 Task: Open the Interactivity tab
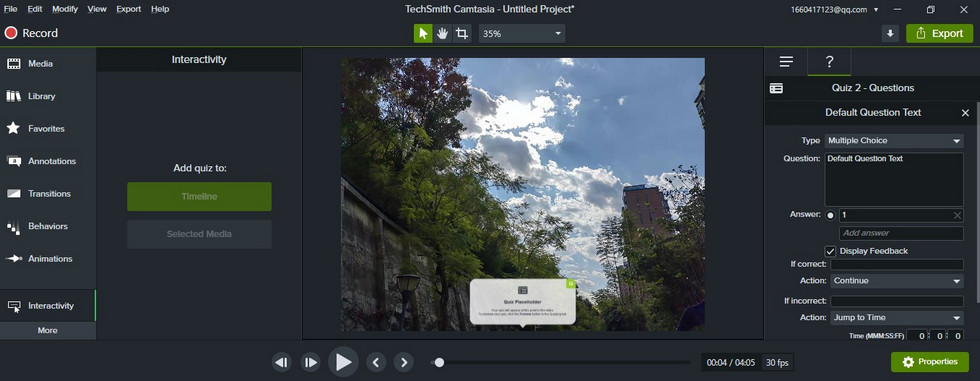pos(48,305)
